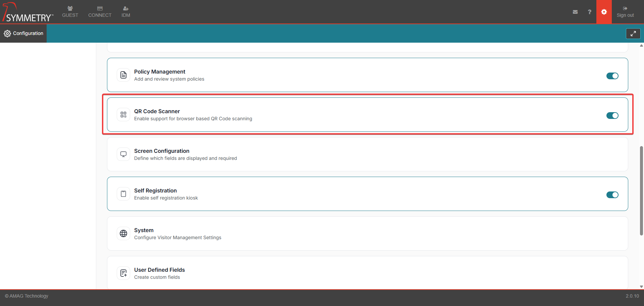Disable the Policy Management toggle
644x306 pixels.
pyautogui.click(x=612, y=76)
